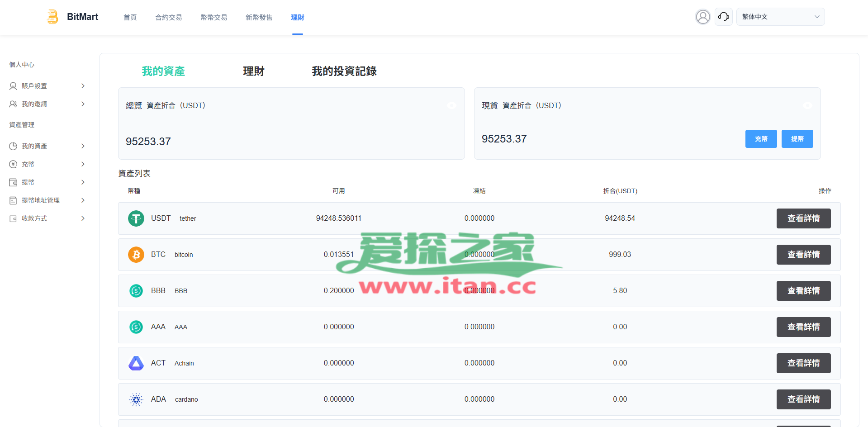This screenshot has width=868, height=427.
Task: Click the BitMart logo icon
Action: pyautogui.click(x=53, y=17)
